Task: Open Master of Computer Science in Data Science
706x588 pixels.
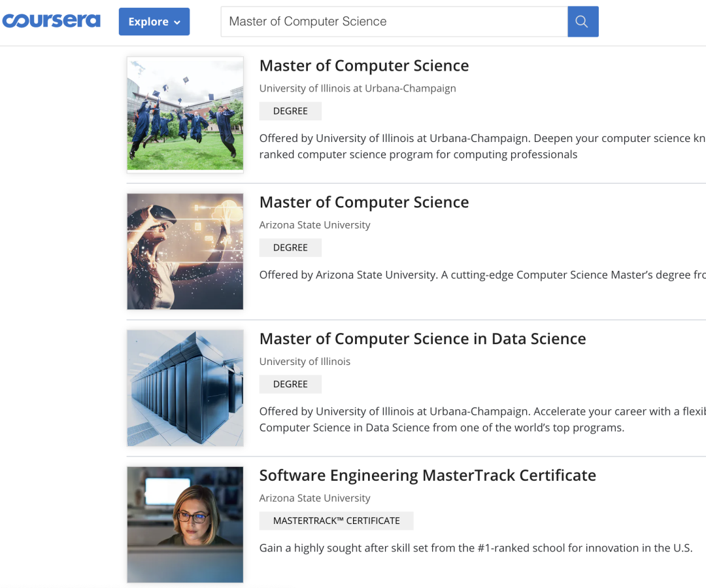Action: 422,339
